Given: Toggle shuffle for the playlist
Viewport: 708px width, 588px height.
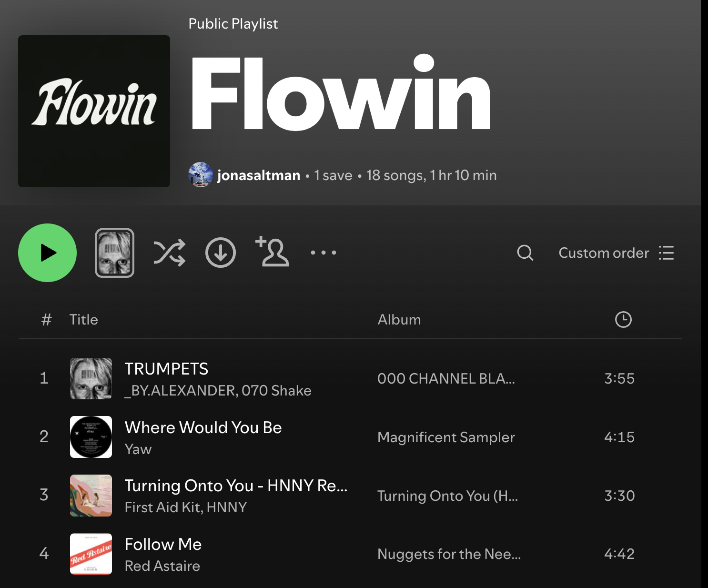Looking at the screenshot, I should (x=169, y=253).
